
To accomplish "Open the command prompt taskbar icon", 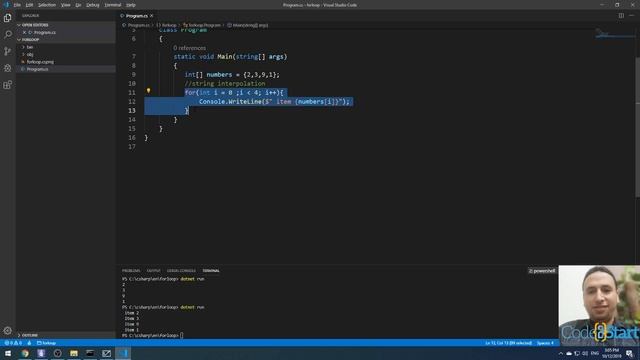I will pos(90,353).
